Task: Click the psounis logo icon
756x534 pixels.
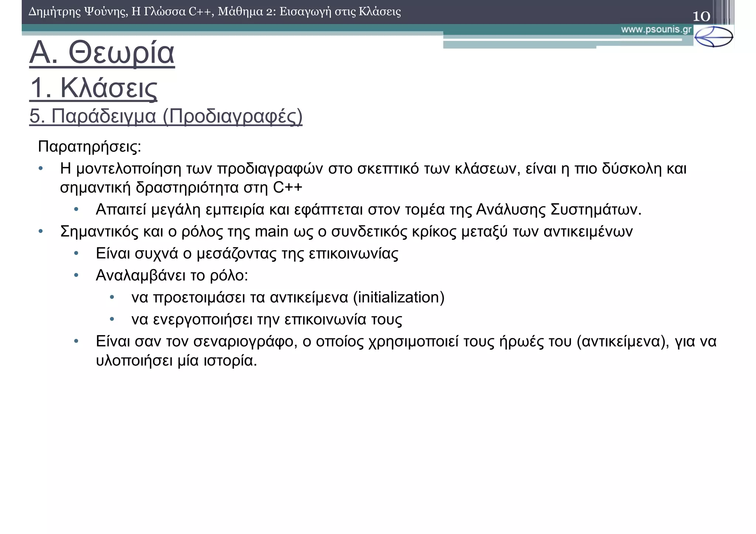Action: (714, 37)
